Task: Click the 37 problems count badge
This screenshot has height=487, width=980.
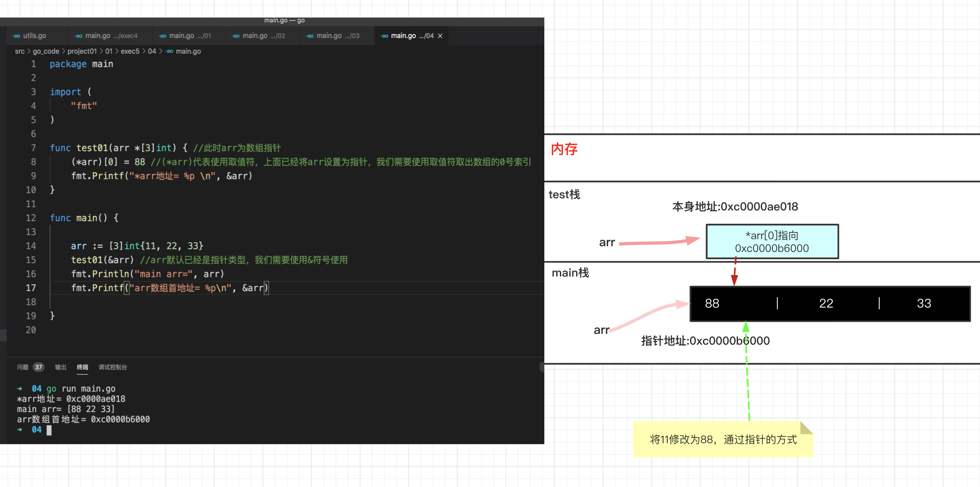Action: coord(38,367)
